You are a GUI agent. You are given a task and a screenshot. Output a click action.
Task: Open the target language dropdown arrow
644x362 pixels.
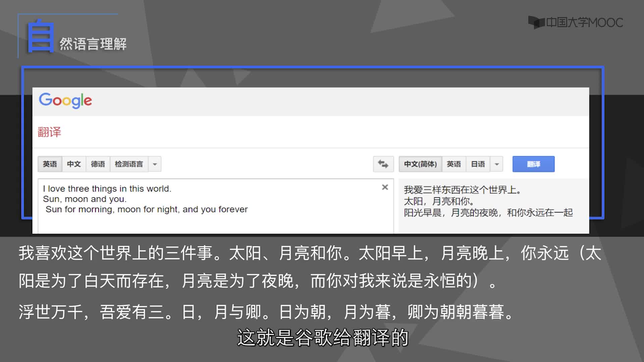click(x=497, y=164)
